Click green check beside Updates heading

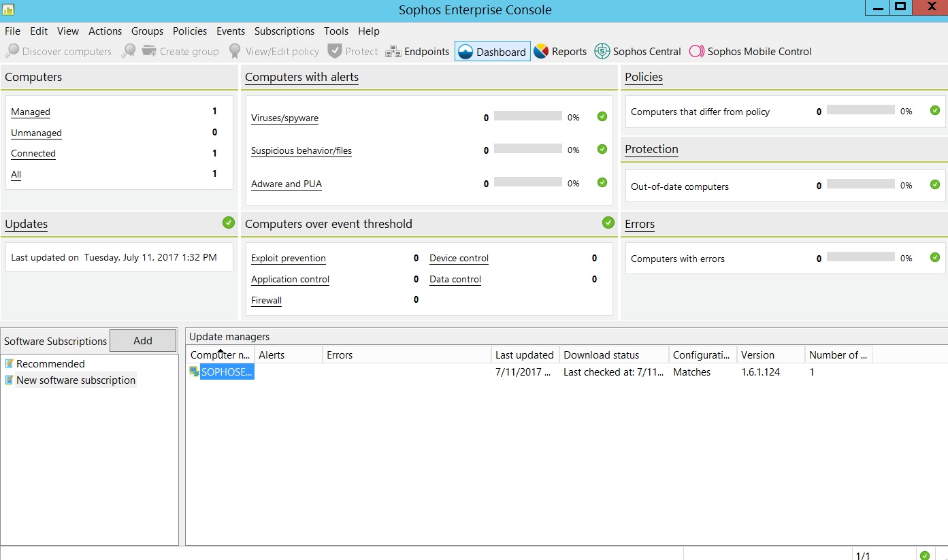click(x=229, y=223)
